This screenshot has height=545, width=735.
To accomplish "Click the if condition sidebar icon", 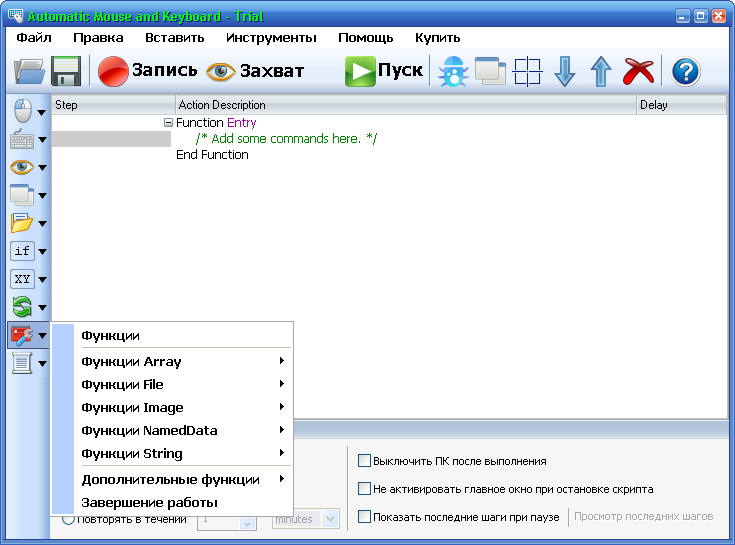I will click(22, 251).
